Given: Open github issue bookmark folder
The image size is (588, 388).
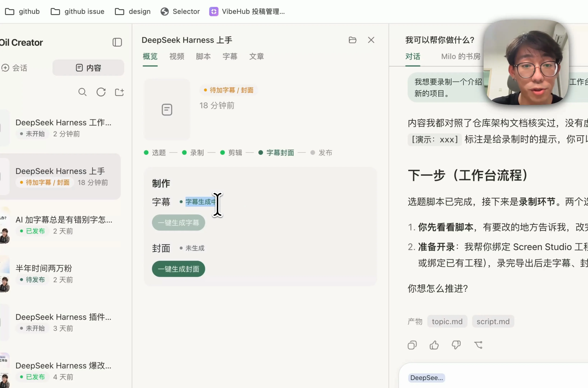Looking at the screenshot, I should tap(77, 11).
